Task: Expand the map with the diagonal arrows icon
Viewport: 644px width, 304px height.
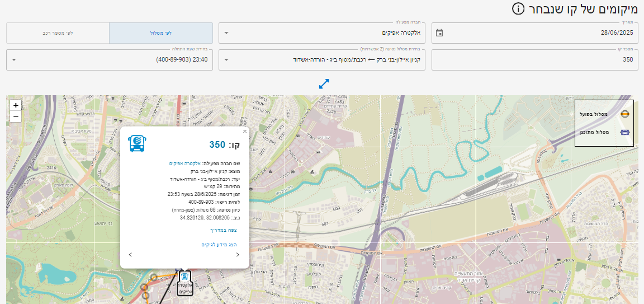Action: click(x=324, y=84)
